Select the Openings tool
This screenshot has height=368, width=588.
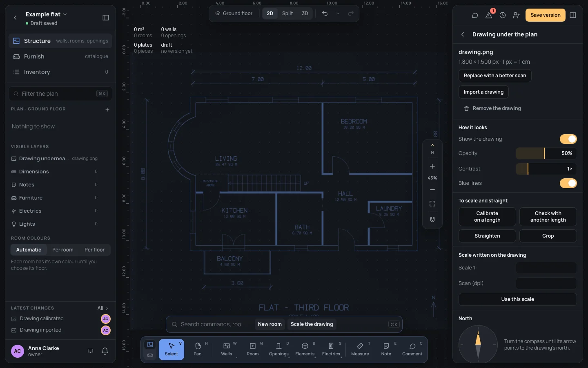pyautogui.click(x=279, y=350)
